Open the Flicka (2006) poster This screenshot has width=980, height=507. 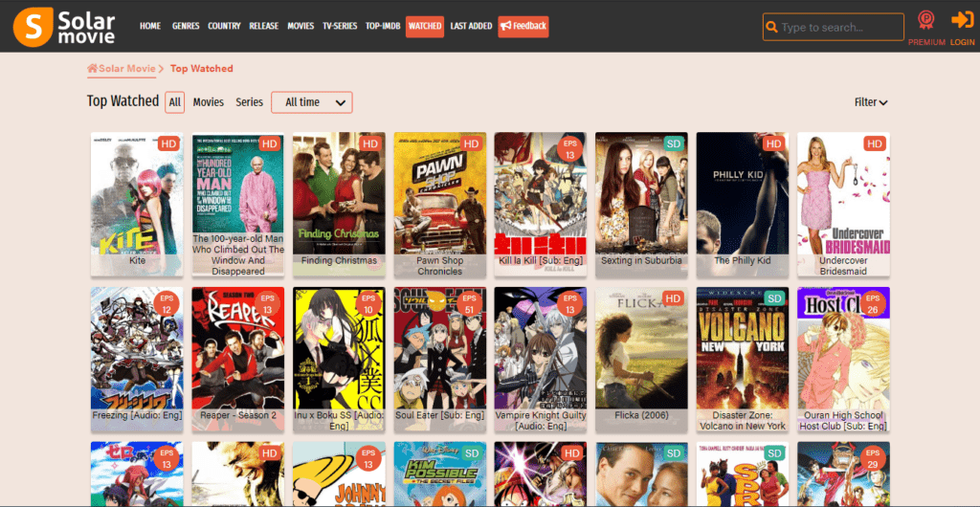tap(642, 359)
